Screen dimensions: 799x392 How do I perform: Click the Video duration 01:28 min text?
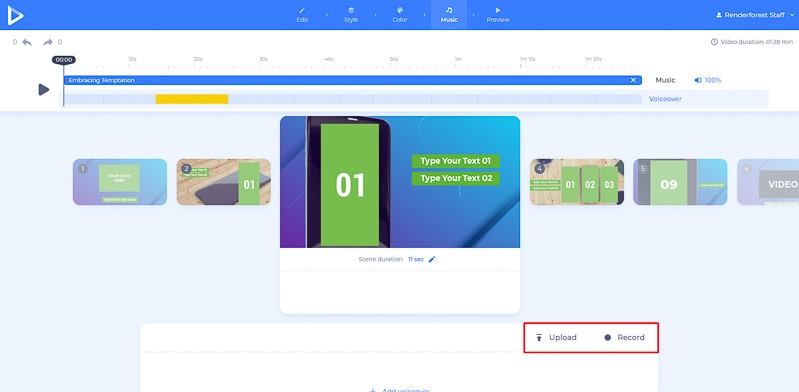tap(757, 42)
